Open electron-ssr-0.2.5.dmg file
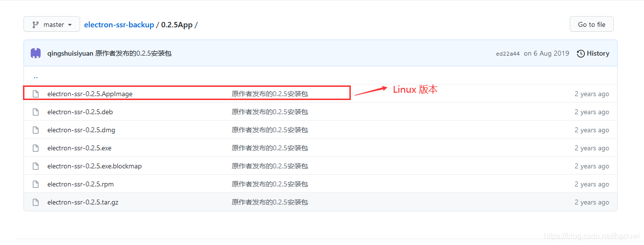 [81, 130]
